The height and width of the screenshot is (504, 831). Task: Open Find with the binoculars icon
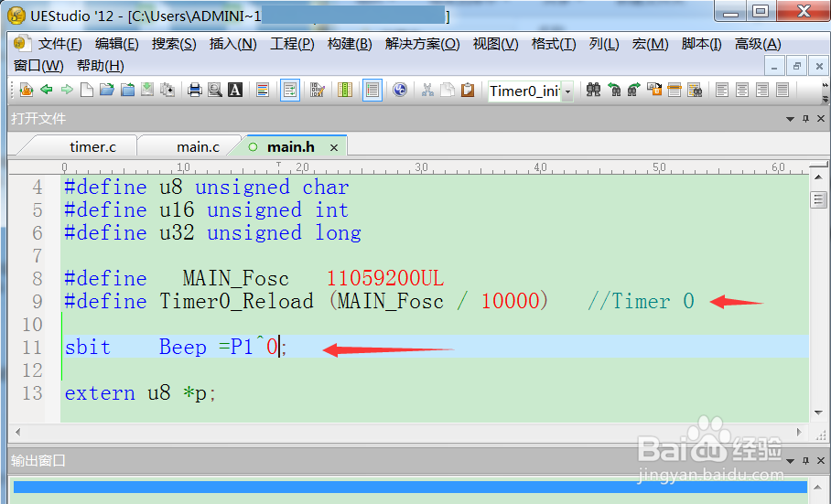(594, 90)
